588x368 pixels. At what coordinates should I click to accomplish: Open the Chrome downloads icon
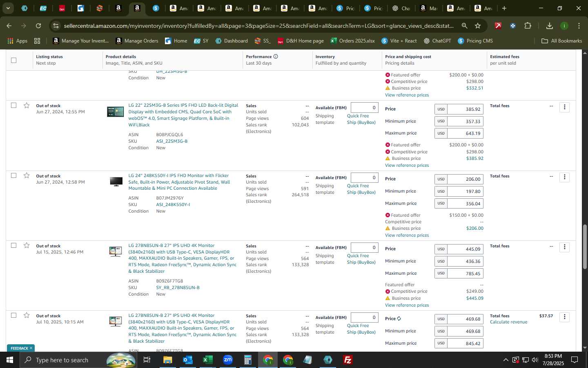[x=550, y=26]
